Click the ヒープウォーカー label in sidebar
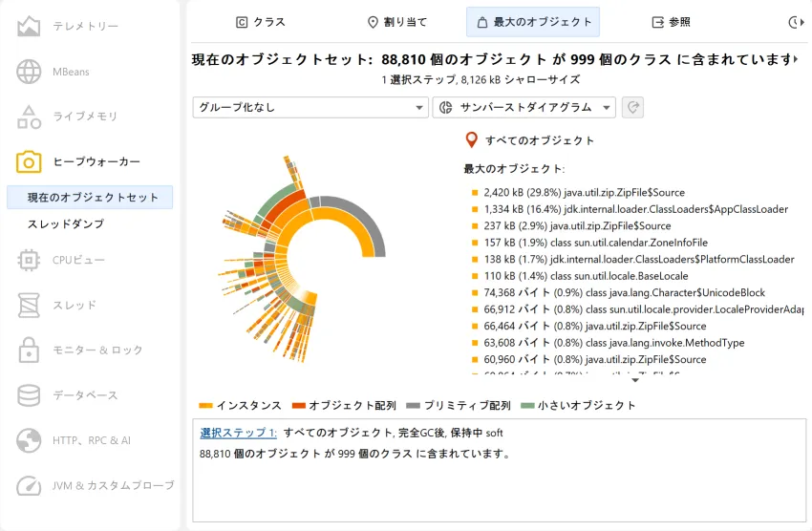This screenshot has width=812, height=531. tap(96, 162)
